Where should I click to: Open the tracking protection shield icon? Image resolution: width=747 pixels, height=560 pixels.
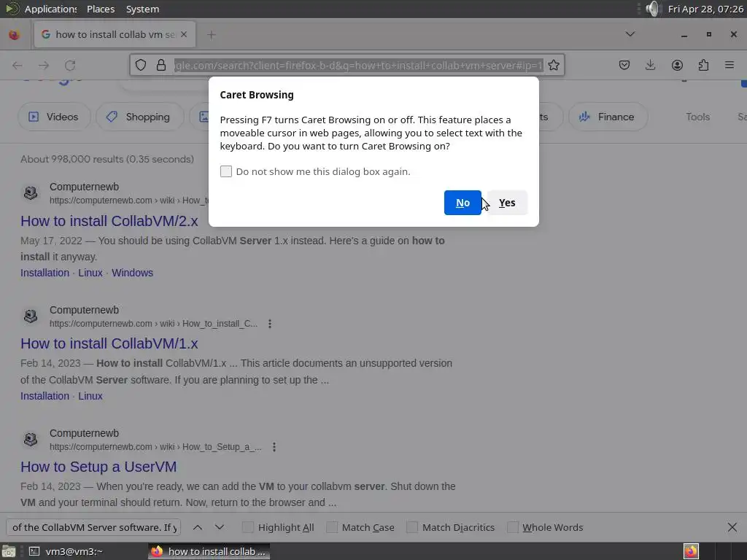[141, 65]
